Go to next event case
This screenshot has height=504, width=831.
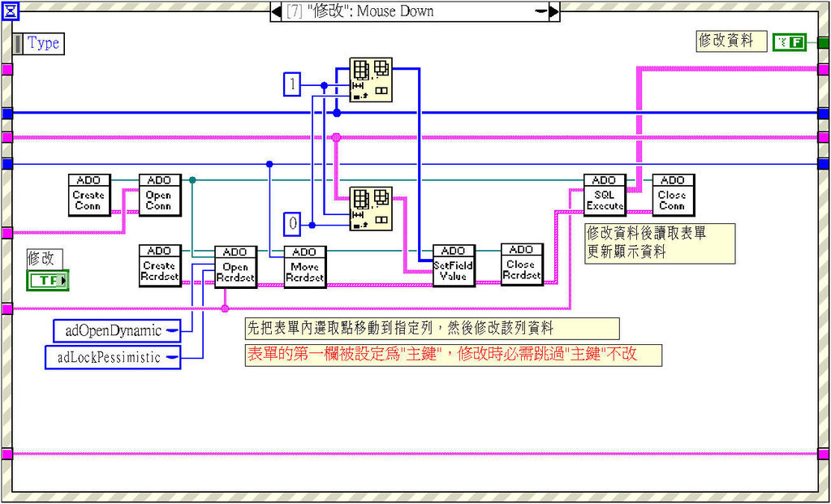553,11
